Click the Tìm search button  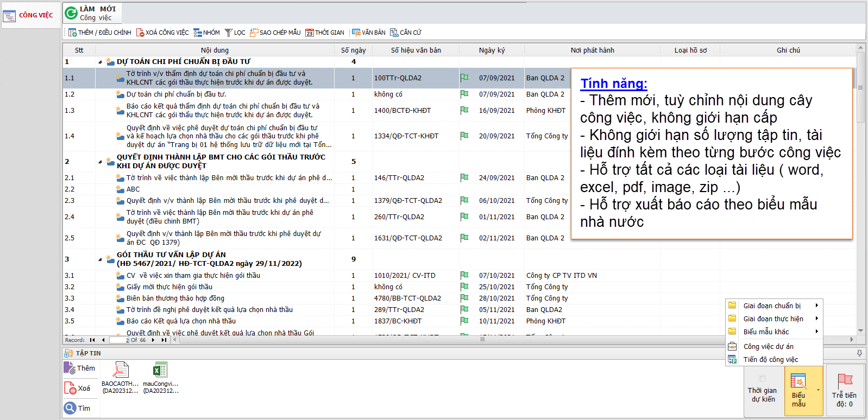77,408
